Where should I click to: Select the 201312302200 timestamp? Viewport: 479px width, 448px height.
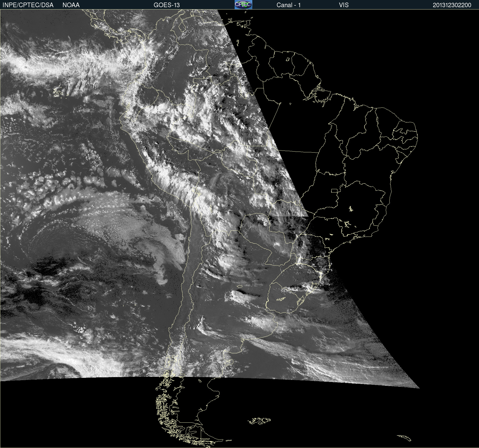click(452, 5)
